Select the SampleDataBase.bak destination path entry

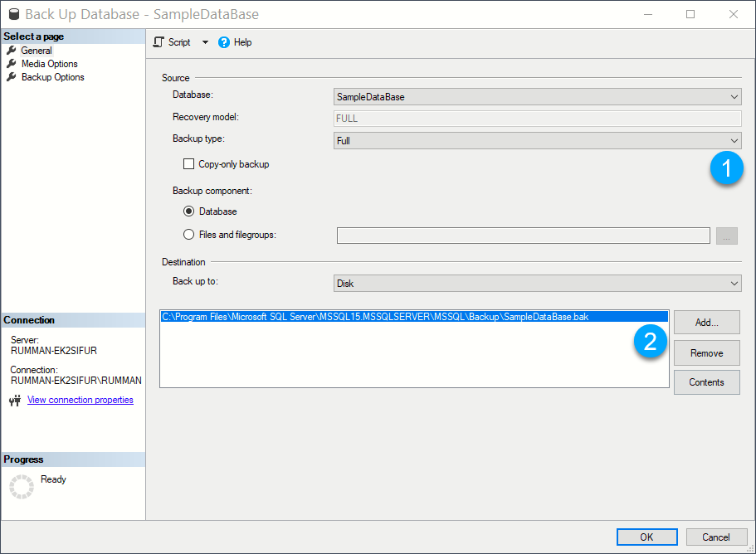coord(373,316)
